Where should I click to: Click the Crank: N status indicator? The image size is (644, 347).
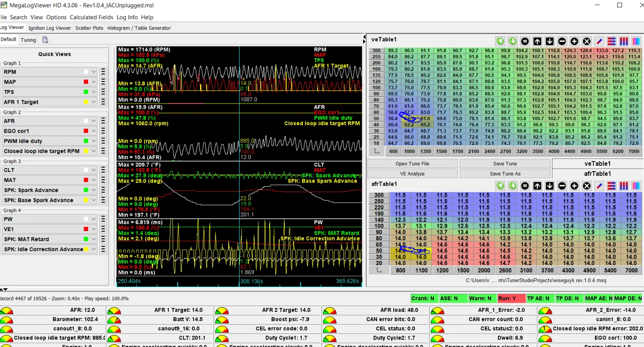tap(424, 298)
